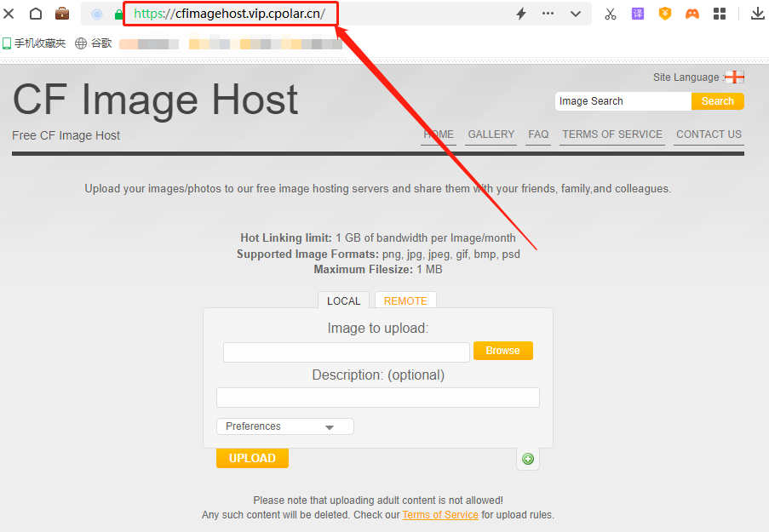Open the browser downloads icon
This screenshot has width=769, height=532.
[756, 14]
